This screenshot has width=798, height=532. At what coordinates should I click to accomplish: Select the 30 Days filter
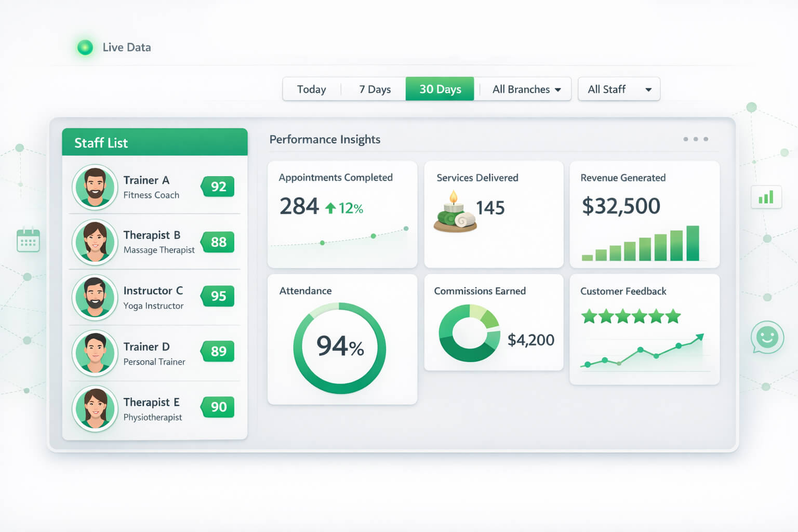[440, 89]
